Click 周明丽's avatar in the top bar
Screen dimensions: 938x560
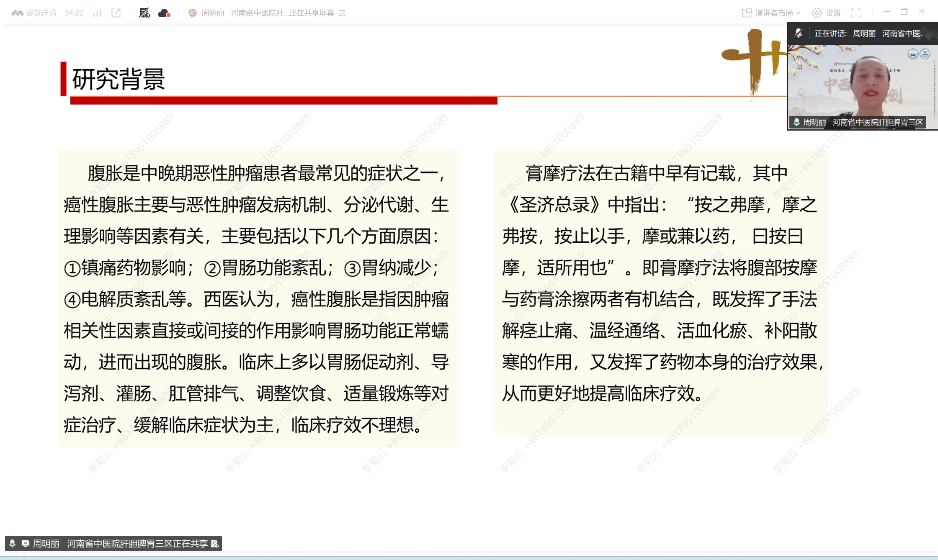click(192, 13)
